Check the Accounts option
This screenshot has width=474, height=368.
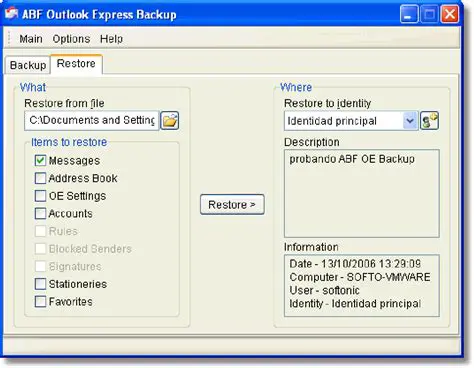(x=40, y=214)
